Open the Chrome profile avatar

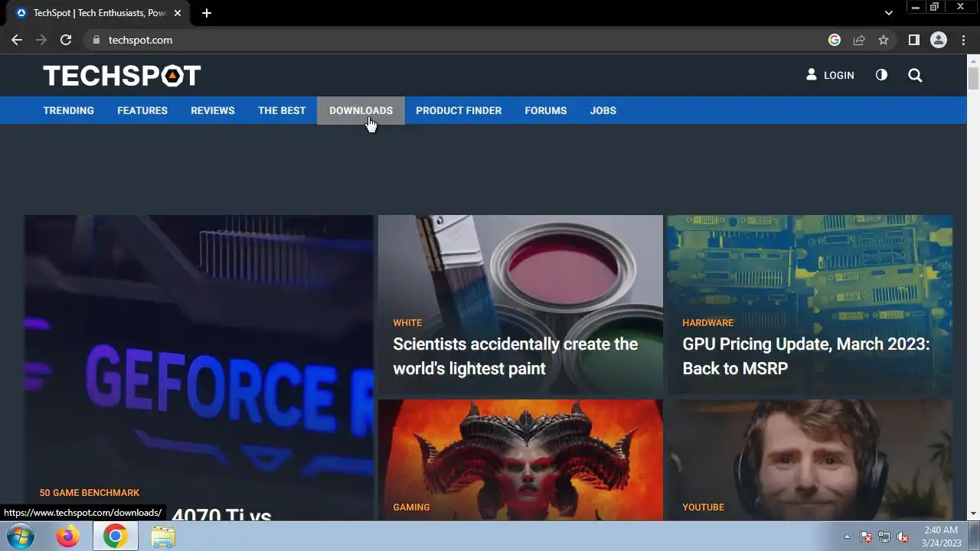(939, 40)
